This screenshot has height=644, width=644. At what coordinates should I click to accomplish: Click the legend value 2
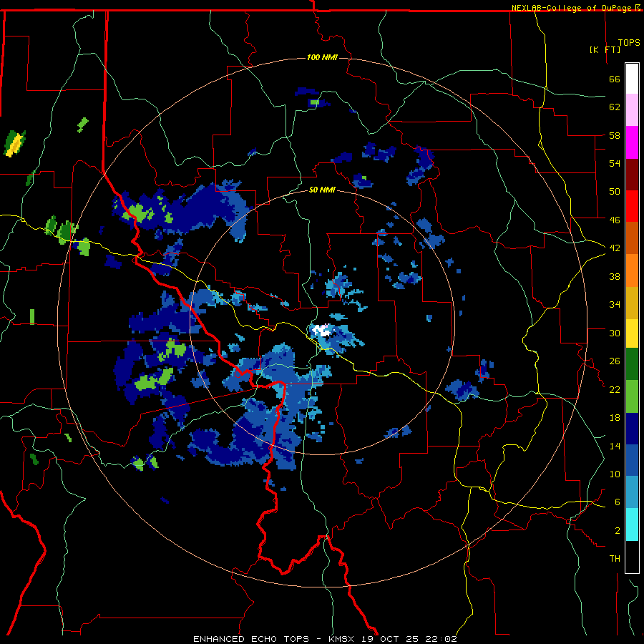(618, 531)
